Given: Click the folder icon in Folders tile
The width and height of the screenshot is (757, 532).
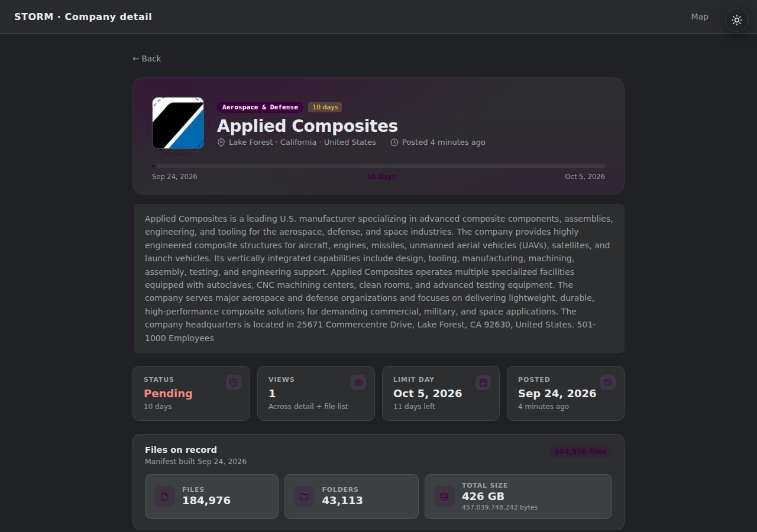Looking at the screenshot, I should point(304,497).
